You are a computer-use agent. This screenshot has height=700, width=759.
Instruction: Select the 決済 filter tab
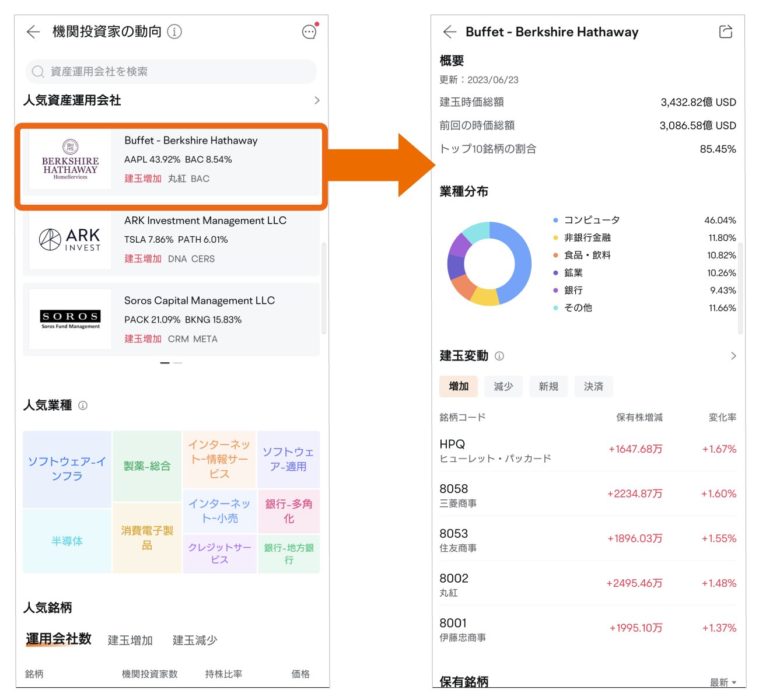(593, 386)
